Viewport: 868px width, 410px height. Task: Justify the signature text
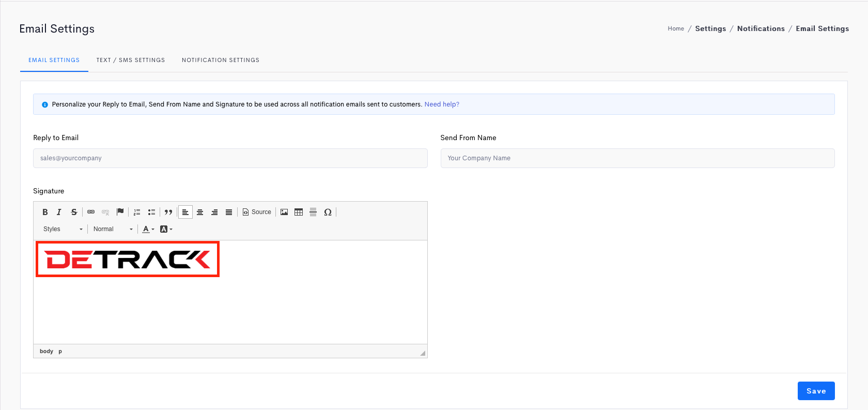point(229,212)
